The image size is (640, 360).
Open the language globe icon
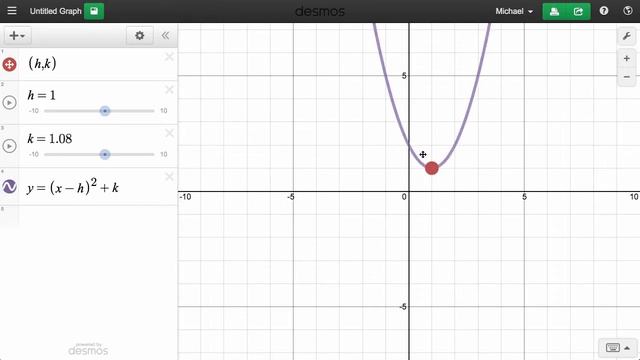point(628,11)
